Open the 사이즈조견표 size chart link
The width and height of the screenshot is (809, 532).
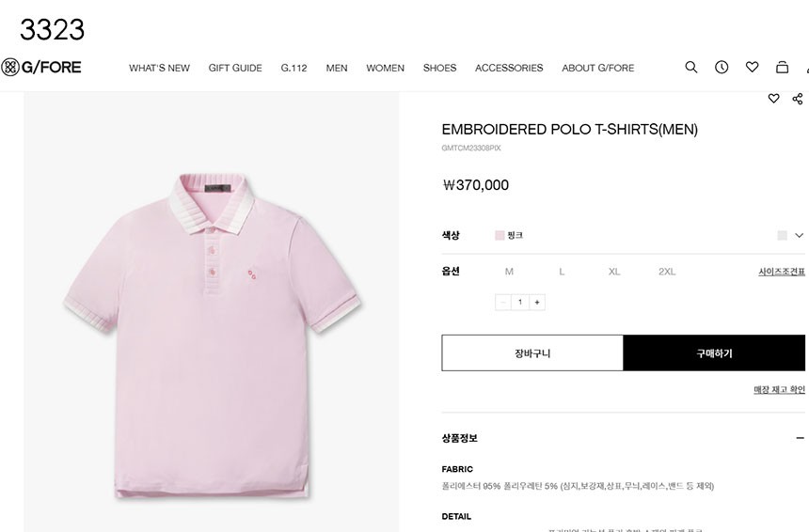tap(781, 272)
